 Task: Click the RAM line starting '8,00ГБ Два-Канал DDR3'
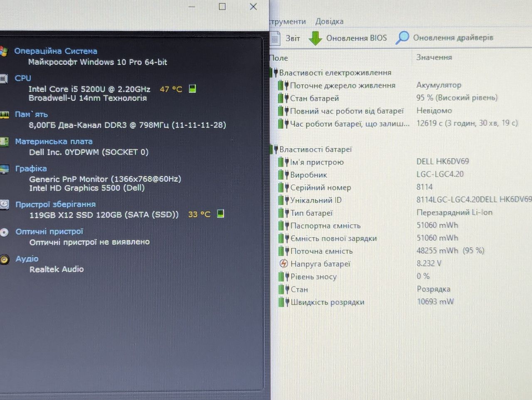127,125
